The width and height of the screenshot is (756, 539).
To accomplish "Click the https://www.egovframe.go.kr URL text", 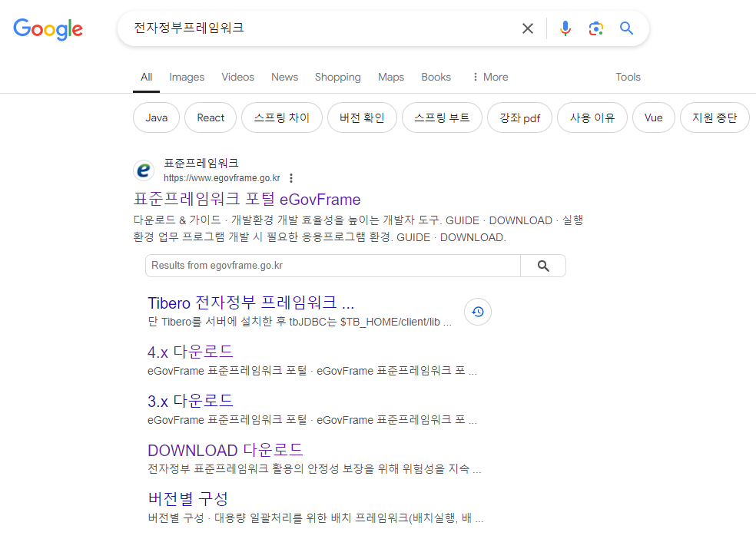I will tap(222, 178).
